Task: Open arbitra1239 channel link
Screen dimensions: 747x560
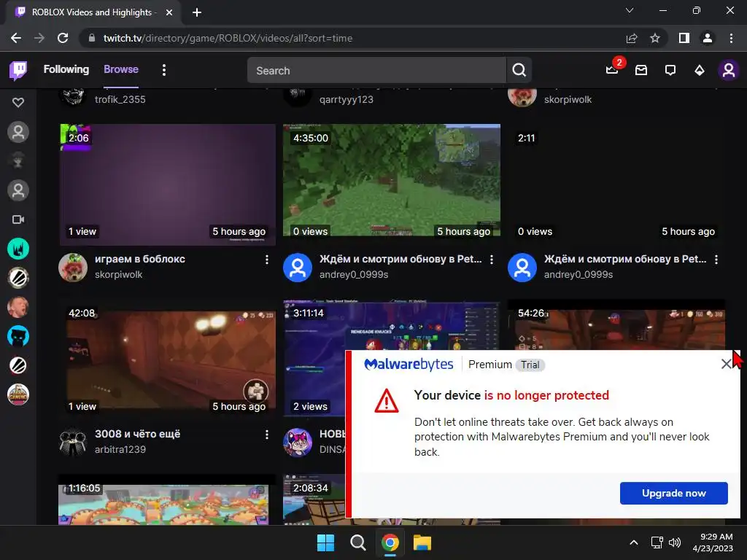Action: (x=120, y=449)
